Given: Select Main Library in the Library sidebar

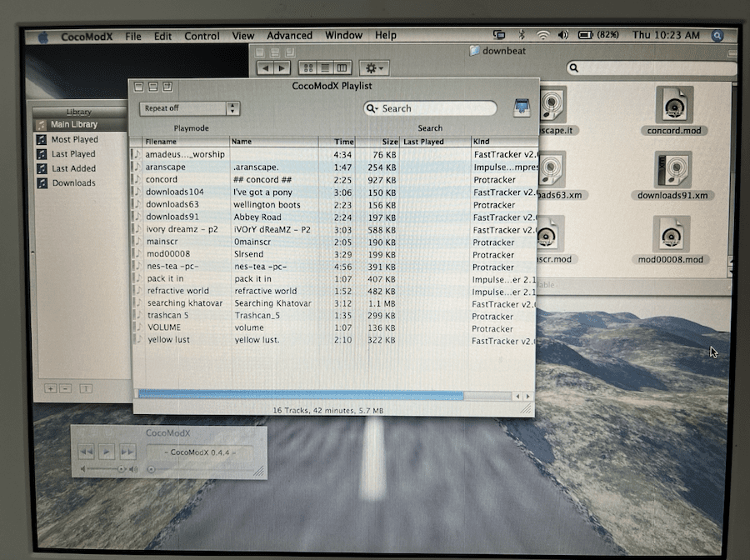Looking at the screenshot, I should tap(79, 124).
